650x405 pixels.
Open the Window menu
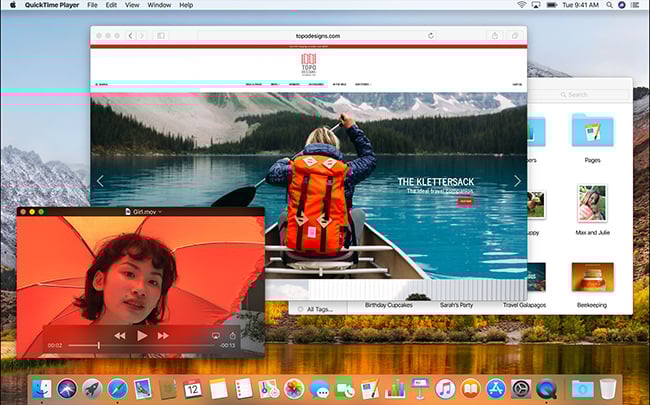click(x=159, y=5)
